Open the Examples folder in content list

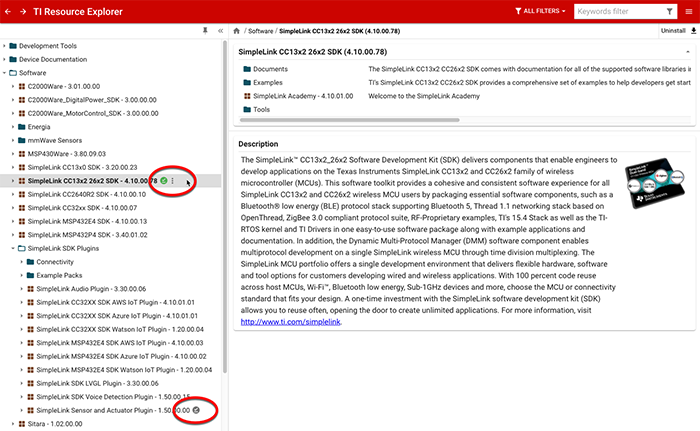pos(267,82)
